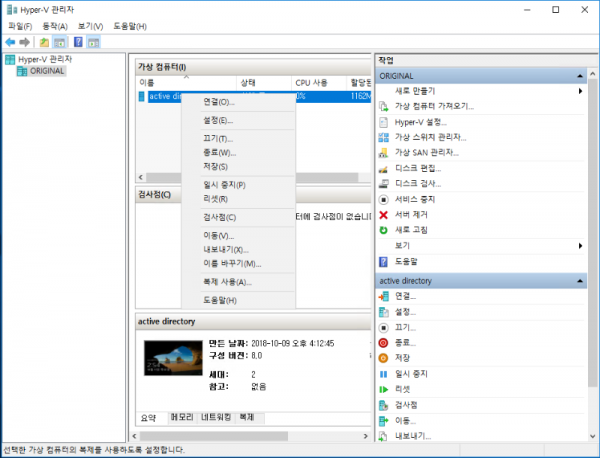600x458 pixels.
Task: Open the 동작(A) menu
Action: [x=55, y=26]
